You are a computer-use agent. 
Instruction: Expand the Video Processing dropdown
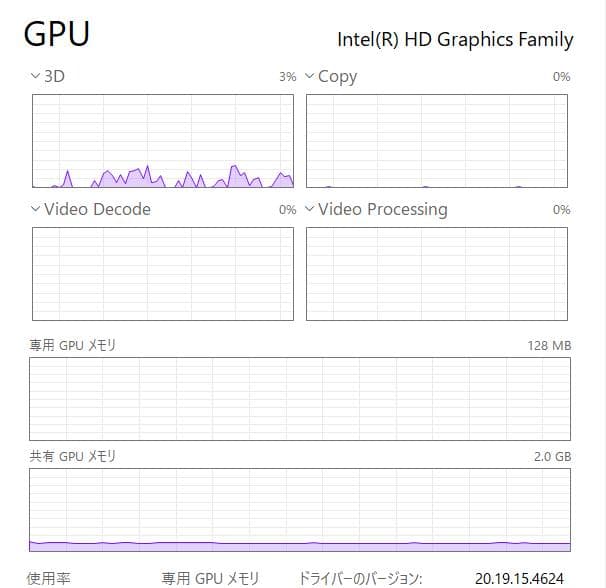coord(310,209)
